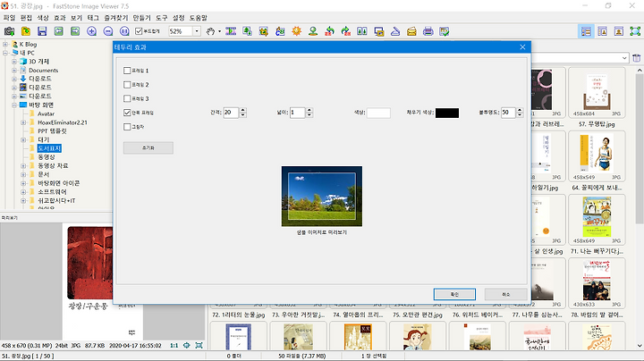Click the 확인 OK button
The width and height of the screenshot is (644, 361).
[x=454, y=294]
